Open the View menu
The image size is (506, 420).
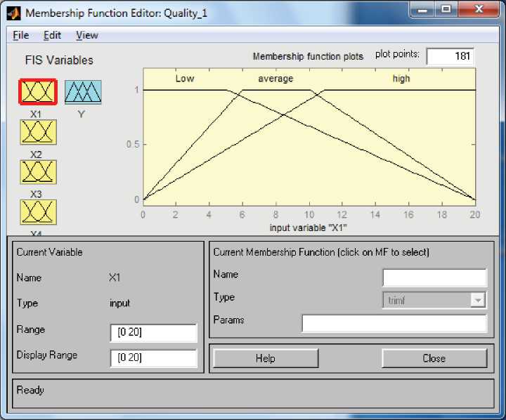click(87, 35)
